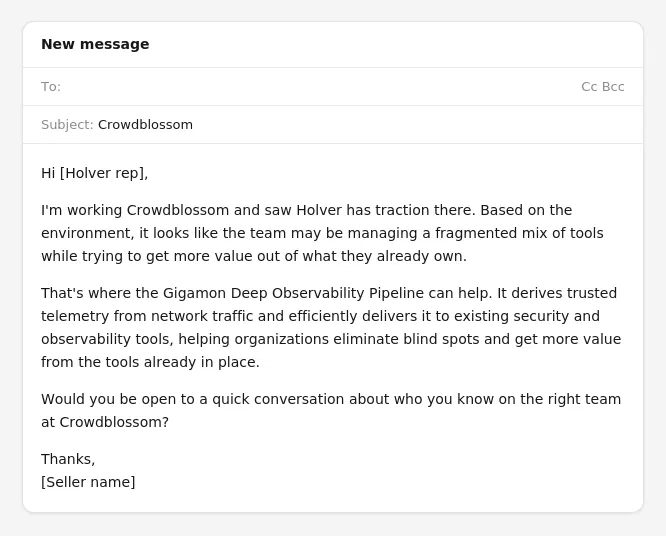This screenshot has width=666, height=536.
Task: Select the [Holver rep] placeholder text
Action: pyautogui.click(x=104, y=173)
